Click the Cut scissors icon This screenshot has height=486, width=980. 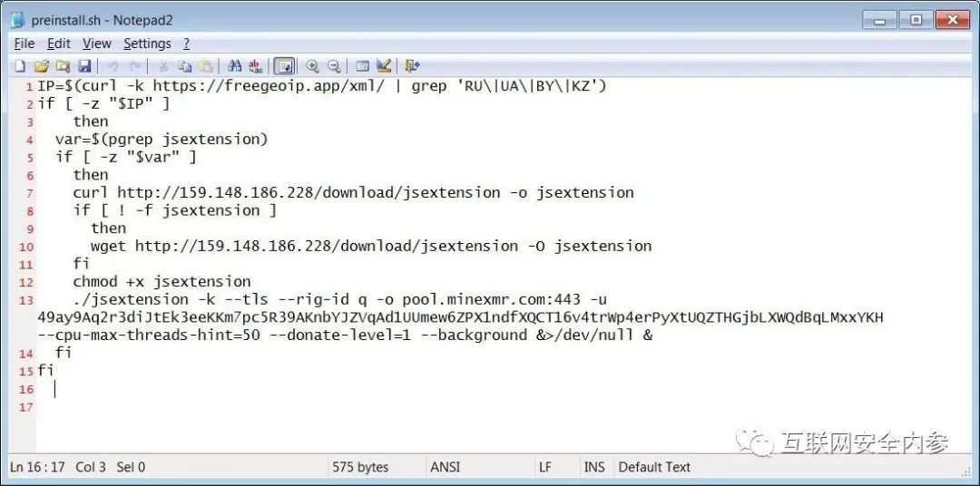[163, 65]
